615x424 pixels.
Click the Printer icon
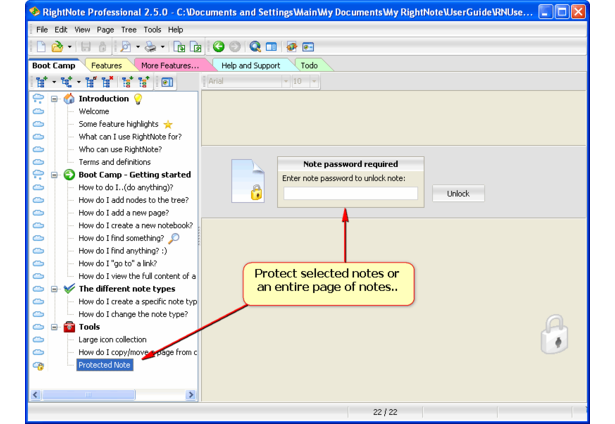pos(151,47)
